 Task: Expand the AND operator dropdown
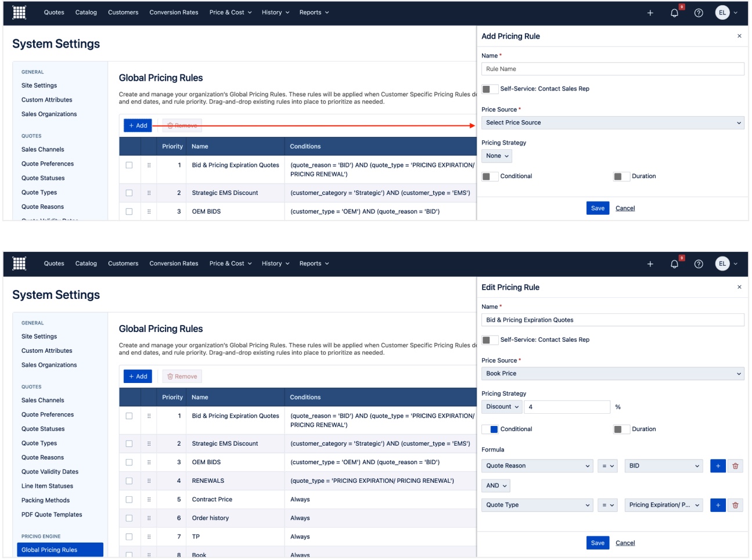click(496, 486)
